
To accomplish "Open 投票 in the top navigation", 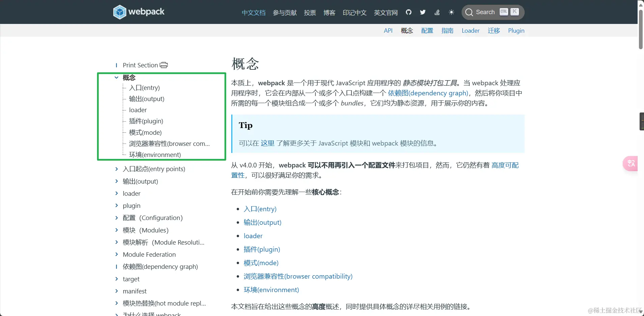I will coord(310,12).
